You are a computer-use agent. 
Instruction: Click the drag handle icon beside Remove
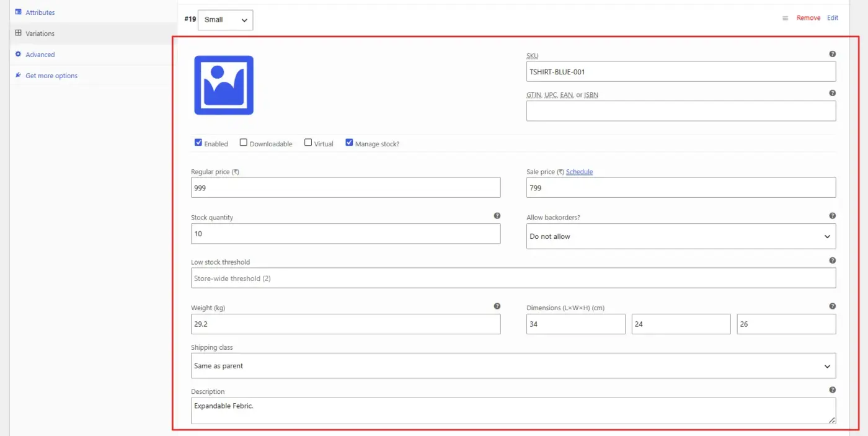coord(785,18)
